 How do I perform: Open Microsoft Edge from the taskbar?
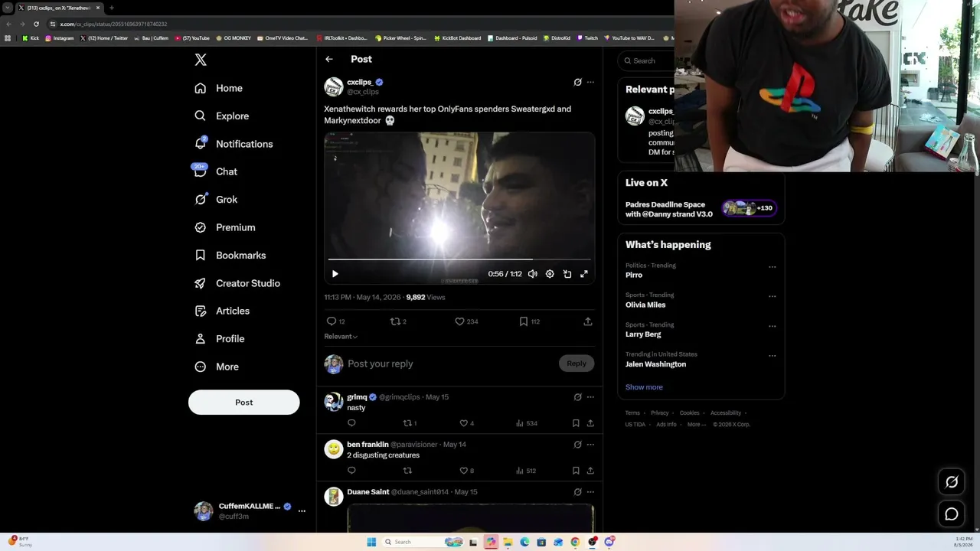pos(524,542)
